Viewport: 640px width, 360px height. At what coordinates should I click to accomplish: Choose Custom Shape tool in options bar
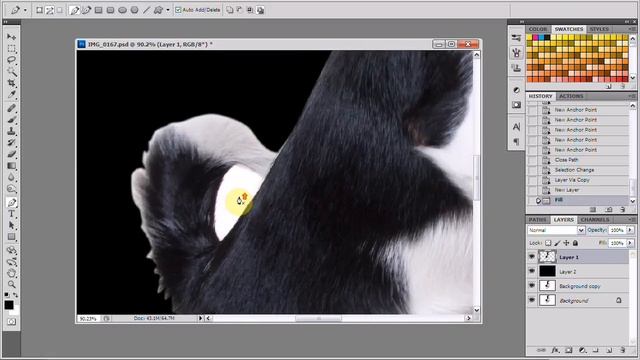pos(158,10)
